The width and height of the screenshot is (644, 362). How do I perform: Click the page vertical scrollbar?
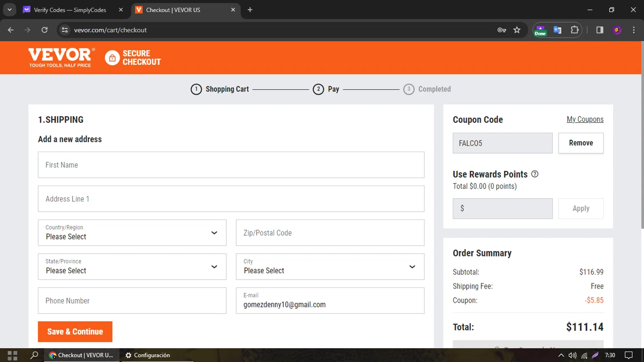(642, 135)
